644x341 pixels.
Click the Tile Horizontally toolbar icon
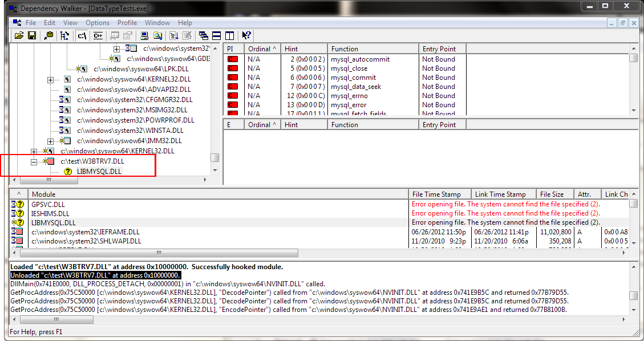point(216,35)
